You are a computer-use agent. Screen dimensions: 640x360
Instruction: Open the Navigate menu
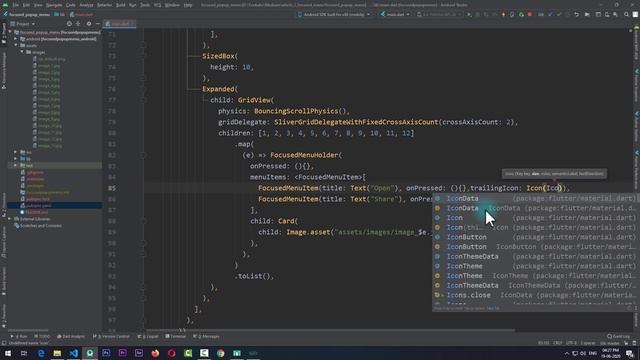coord(54,5)
